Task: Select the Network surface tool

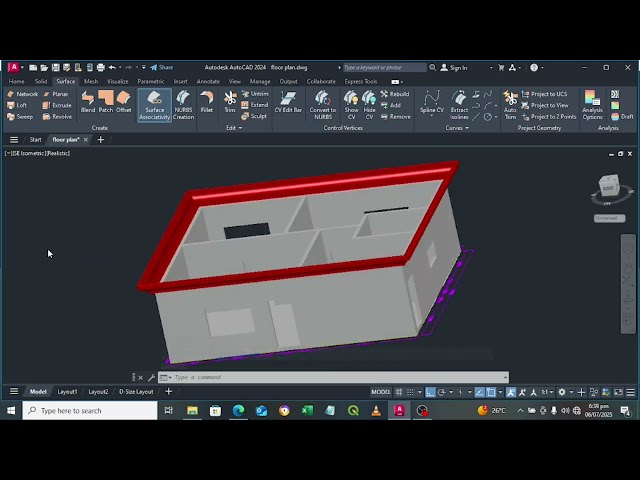Action: (22, 94)
